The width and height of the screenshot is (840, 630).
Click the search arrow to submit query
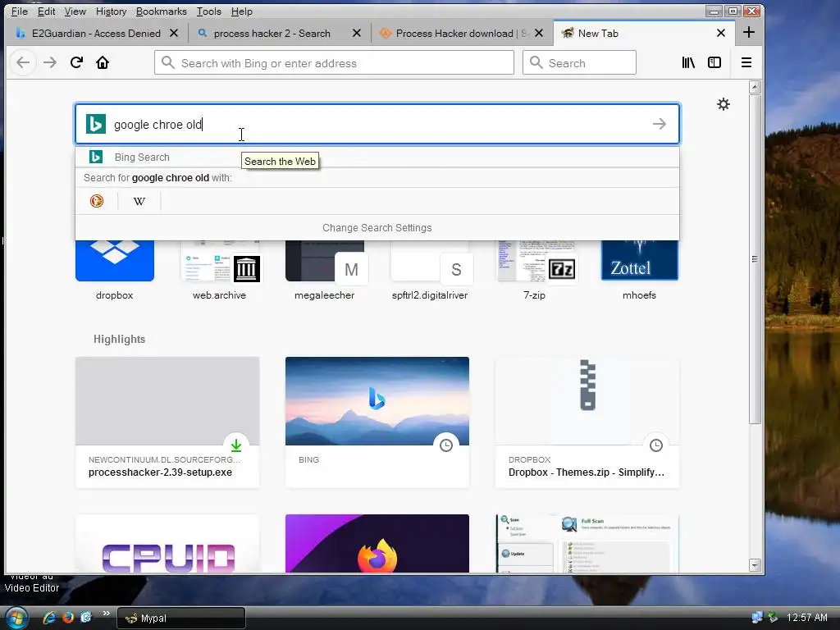pos(660,125)
